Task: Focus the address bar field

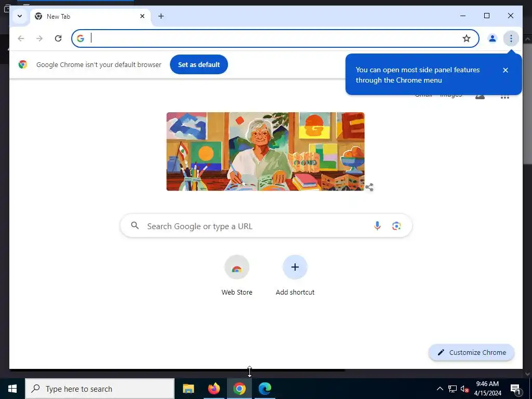Action: pos(275,38)
